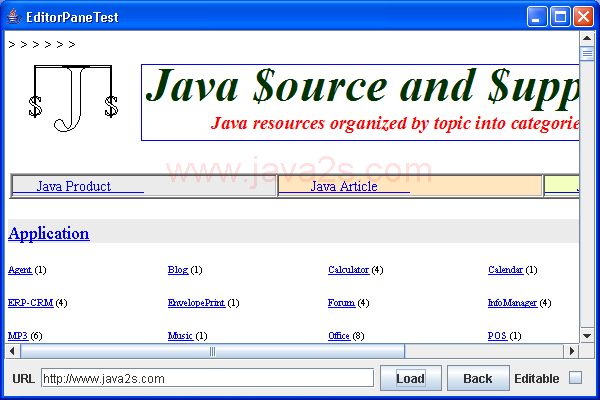Click the red Java resources tagline text
This screenshot has width=600, height=400.
click(395, 123)
